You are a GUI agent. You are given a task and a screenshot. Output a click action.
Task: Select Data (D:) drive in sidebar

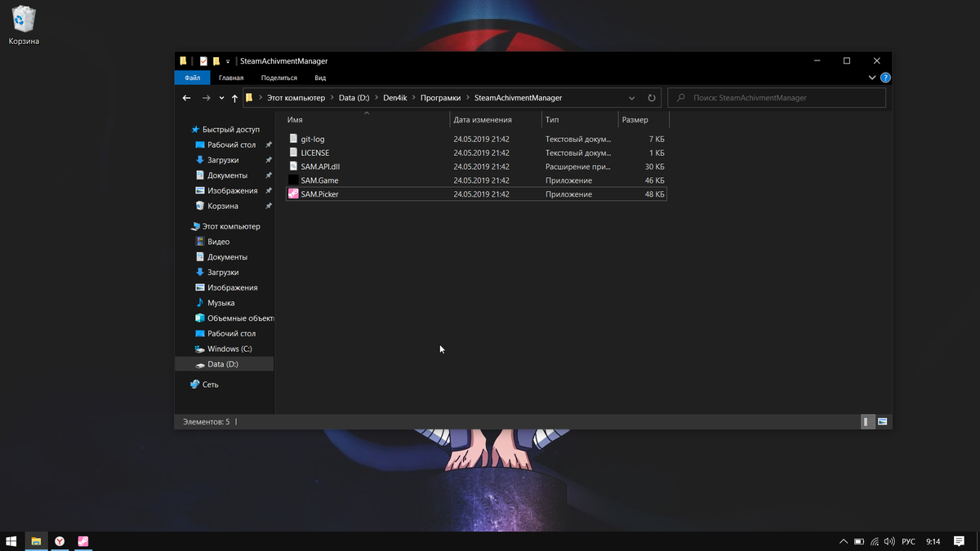(224, 364)
